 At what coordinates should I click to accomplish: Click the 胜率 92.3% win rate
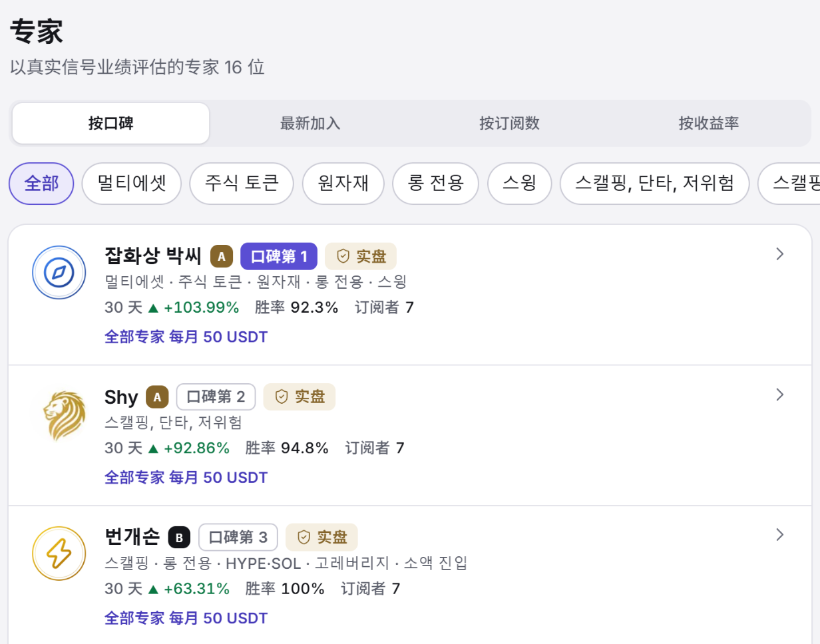(x=297, y=307)
